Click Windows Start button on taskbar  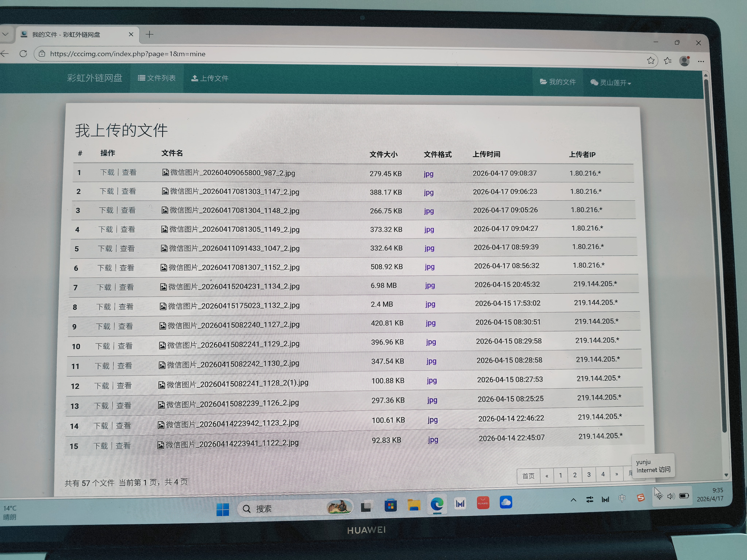coord(222,509)
